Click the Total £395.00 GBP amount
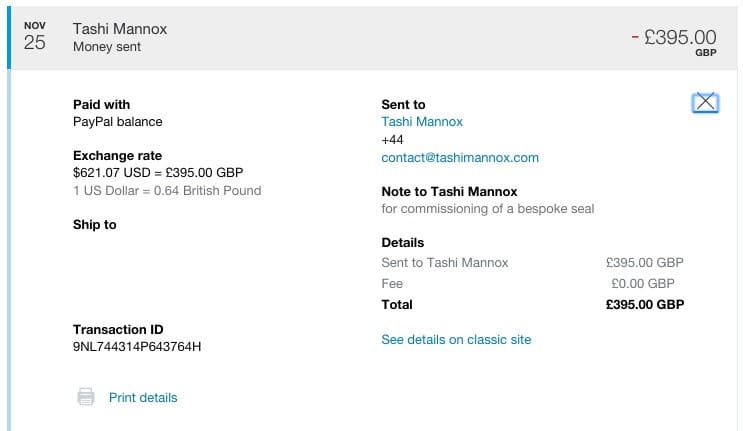 [x=644, y=305]
